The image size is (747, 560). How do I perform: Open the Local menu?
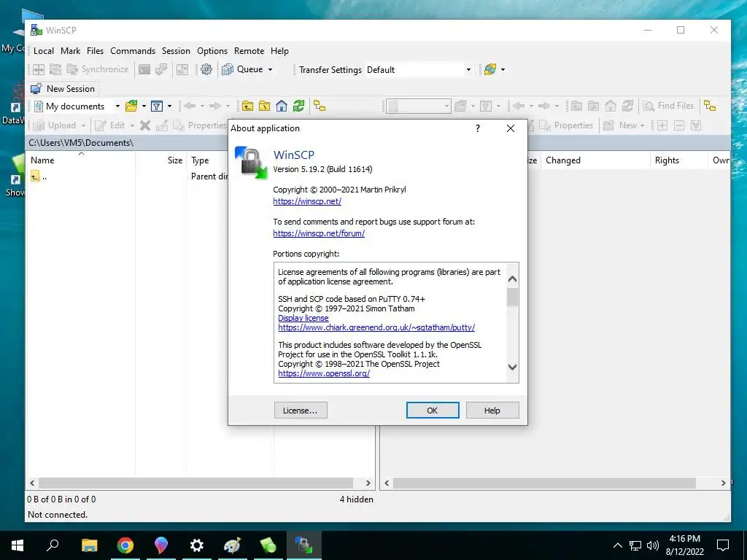pos(43,51)
